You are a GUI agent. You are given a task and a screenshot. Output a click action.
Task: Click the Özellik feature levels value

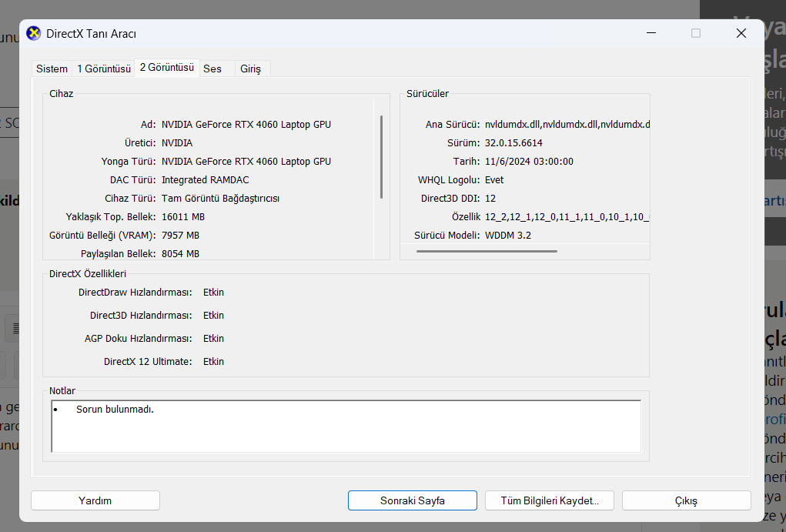pyautogui.click(x=567, y=217)
